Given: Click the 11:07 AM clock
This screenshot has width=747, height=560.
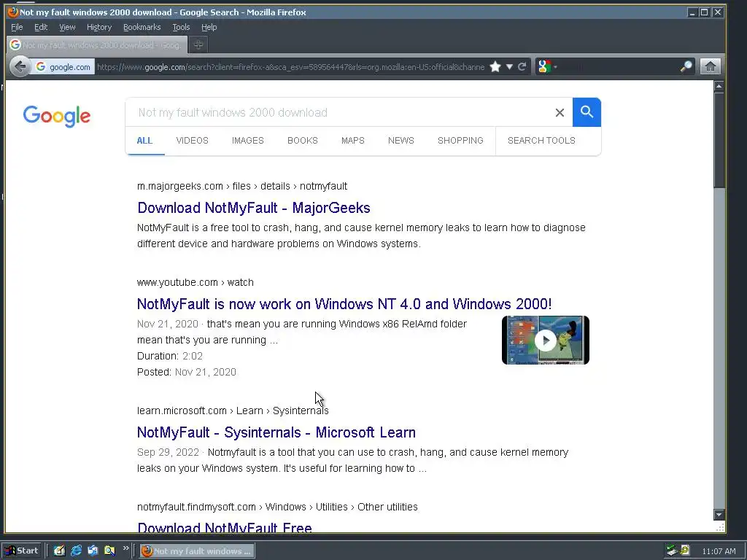Looking at the screenshot, I should pyautogui.click(x=719, y=551).
